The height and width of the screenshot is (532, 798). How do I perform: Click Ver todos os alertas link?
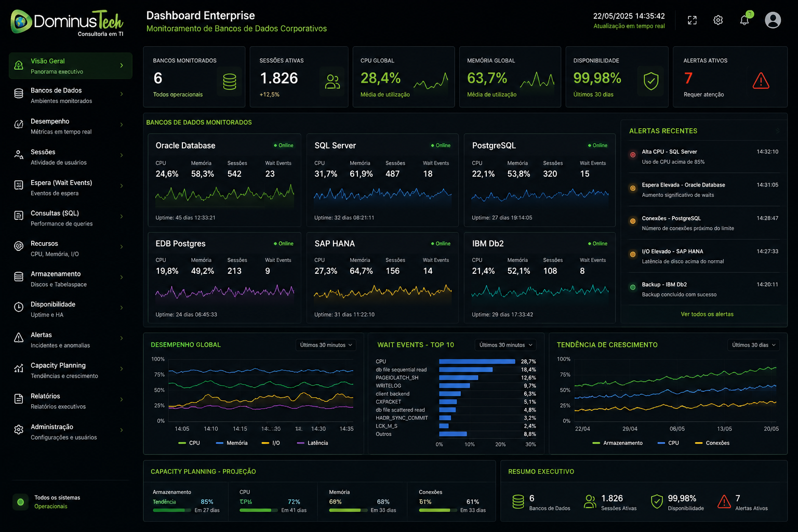click(x=707, y=314)
